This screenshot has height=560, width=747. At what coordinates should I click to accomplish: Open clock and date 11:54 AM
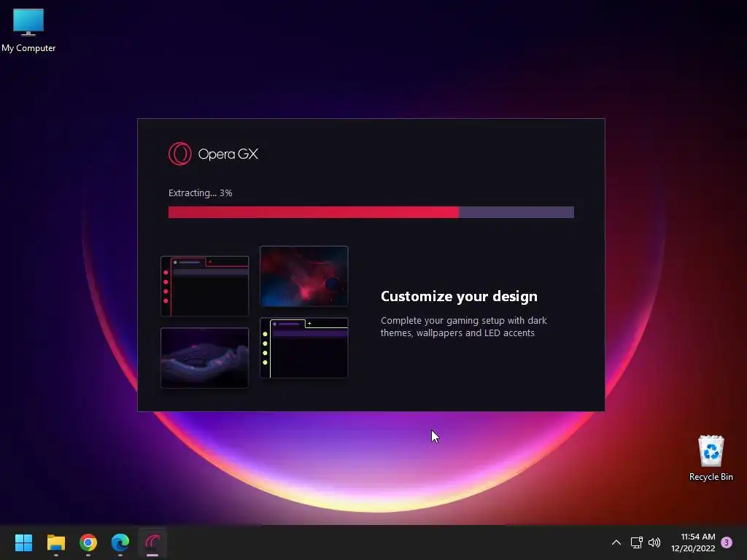693,542
